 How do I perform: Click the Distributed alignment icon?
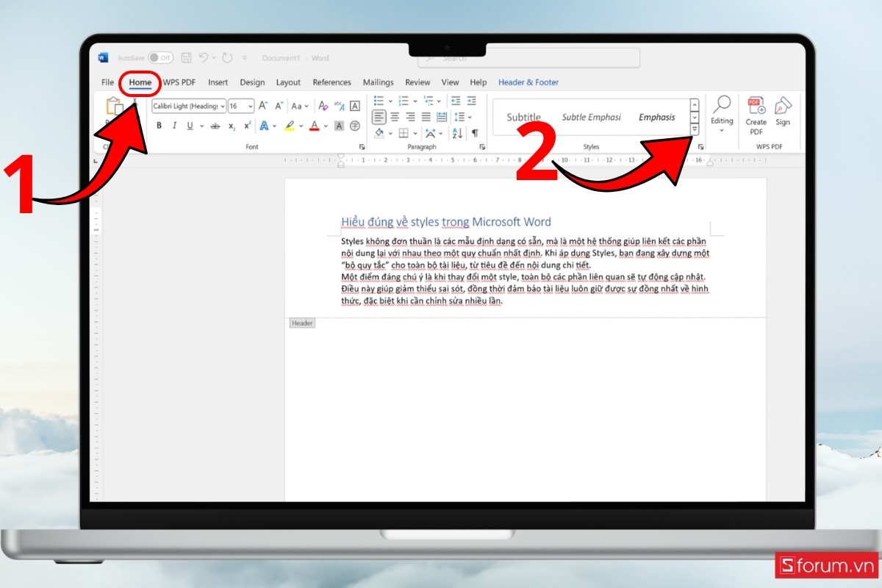click(x=442, y=117)
